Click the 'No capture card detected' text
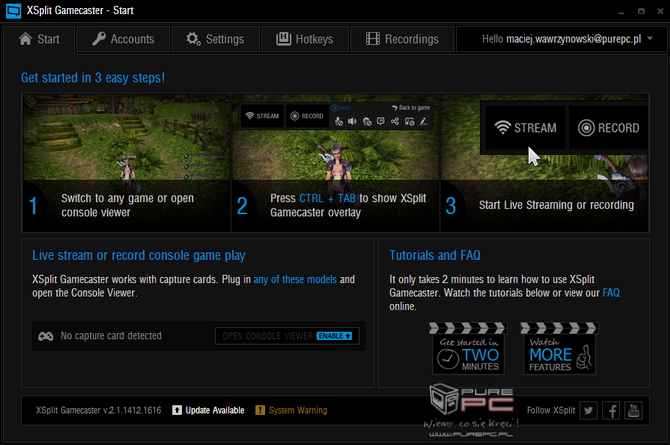 (111, 336)
